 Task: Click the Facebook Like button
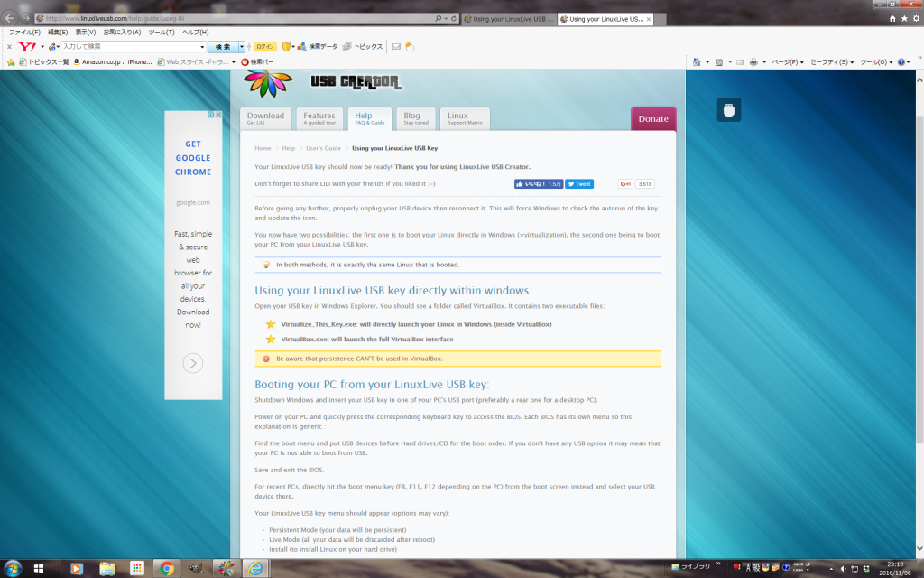click(x=539, y=183)
